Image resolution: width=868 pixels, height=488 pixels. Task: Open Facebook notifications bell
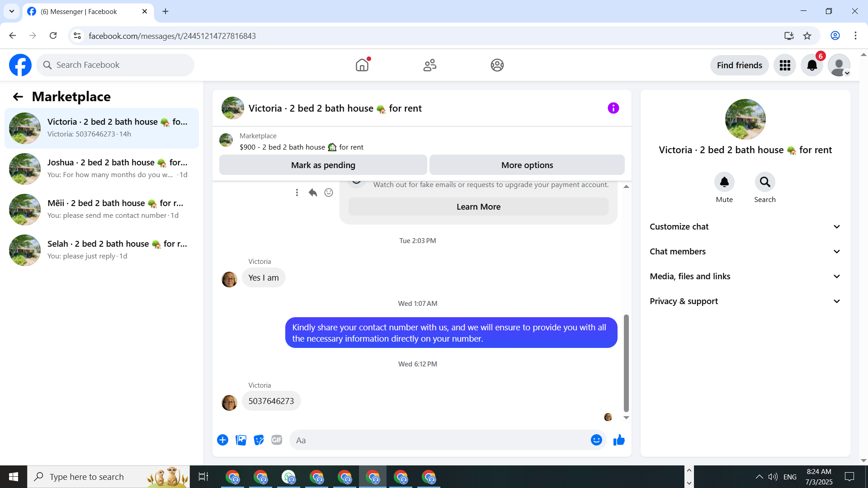812,65
